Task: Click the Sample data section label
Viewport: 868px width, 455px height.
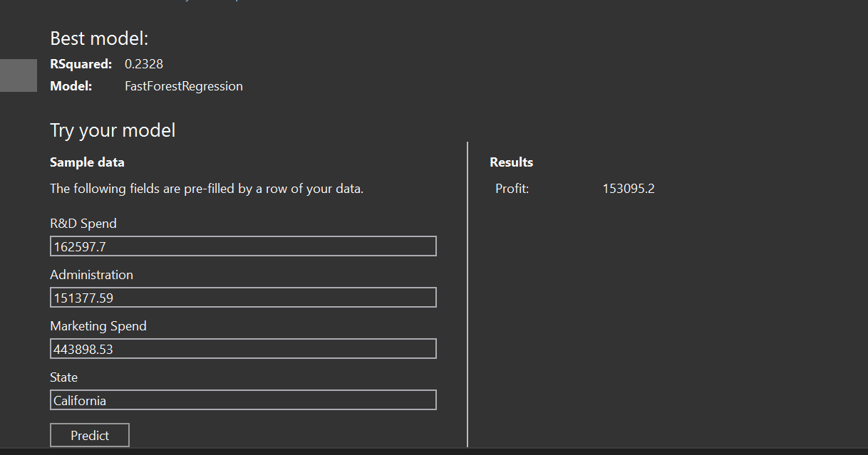Action: pyautogui.click(x=87, y=162)
